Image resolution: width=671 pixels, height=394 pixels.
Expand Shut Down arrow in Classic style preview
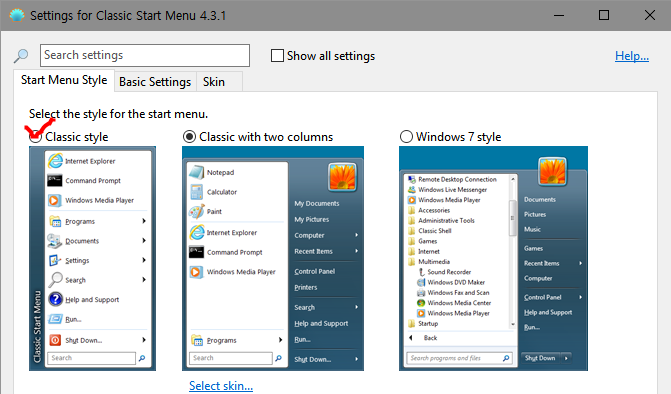coord(144,340)
